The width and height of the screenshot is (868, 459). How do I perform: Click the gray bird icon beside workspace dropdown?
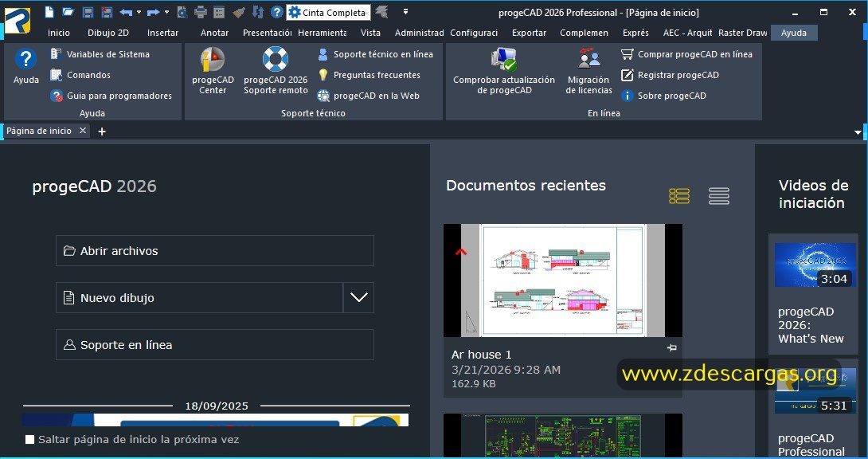point(381,12)
